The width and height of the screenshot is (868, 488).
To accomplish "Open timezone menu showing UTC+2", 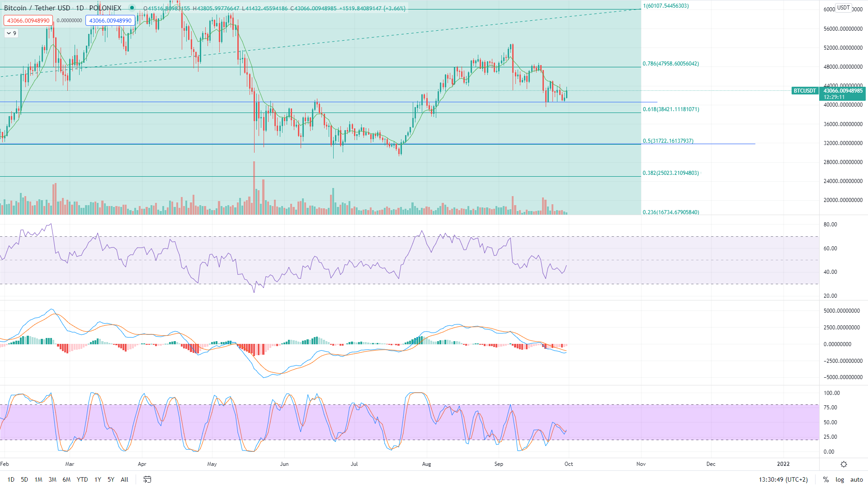I will 783,479.
